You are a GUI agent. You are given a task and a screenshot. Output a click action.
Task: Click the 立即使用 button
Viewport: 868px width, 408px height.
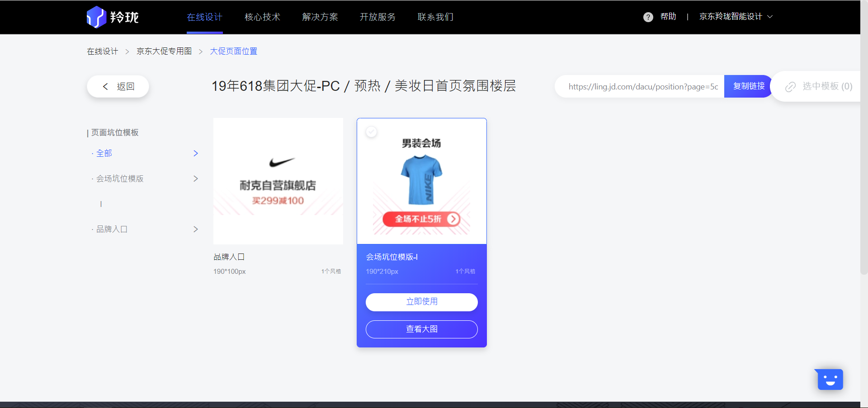(x=421, y=302)
